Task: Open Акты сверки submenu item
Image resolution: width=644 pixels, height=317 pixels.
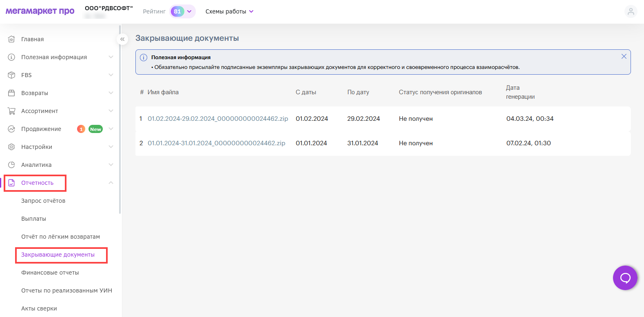Action: point(39,308)
